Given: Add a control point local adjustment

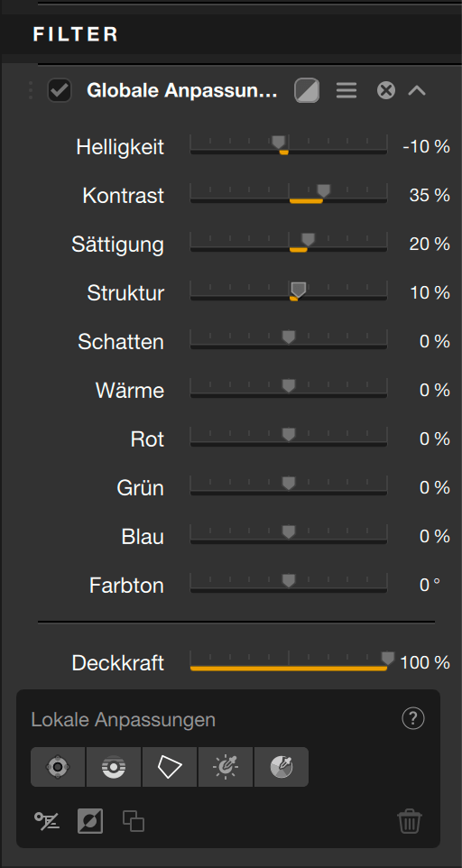Looking at the screenshot, I should click(58, 767).
